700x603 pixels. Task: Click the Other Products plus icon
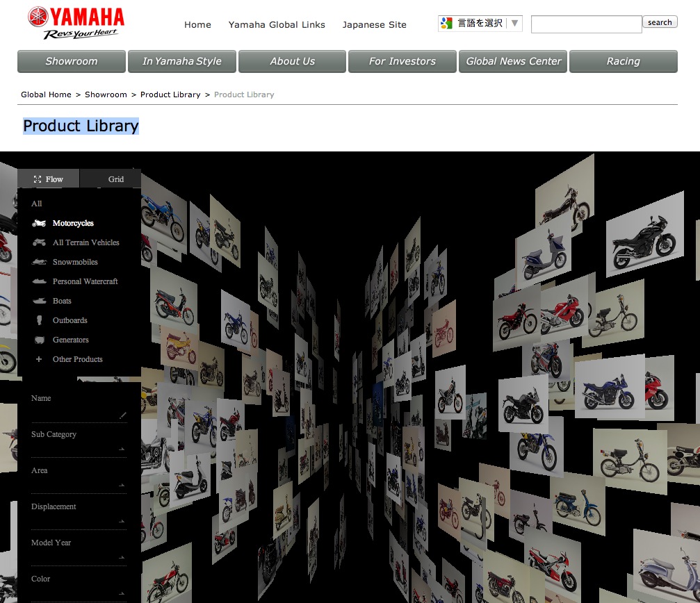tap(39, 359)
